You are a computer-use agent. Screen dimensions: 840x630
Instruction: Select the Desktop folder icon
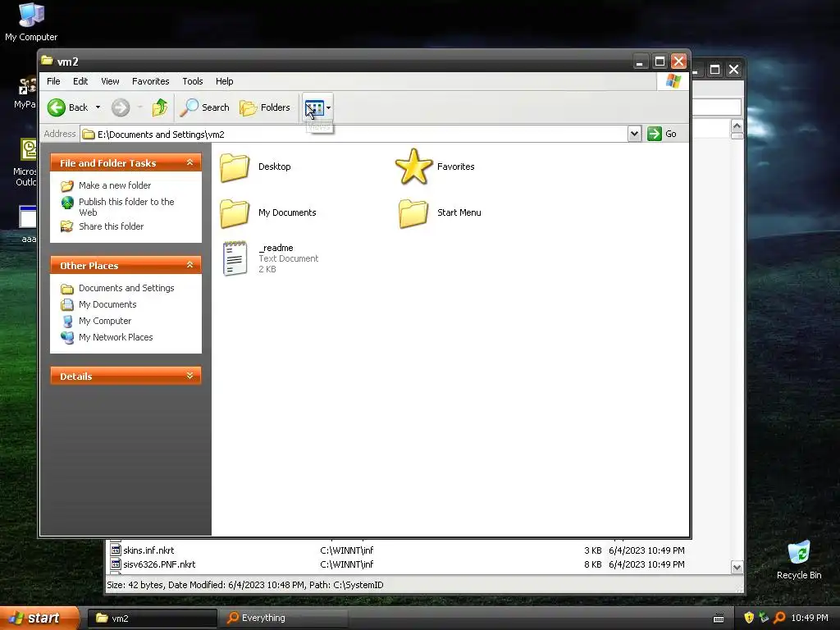(x=235, y=167)
